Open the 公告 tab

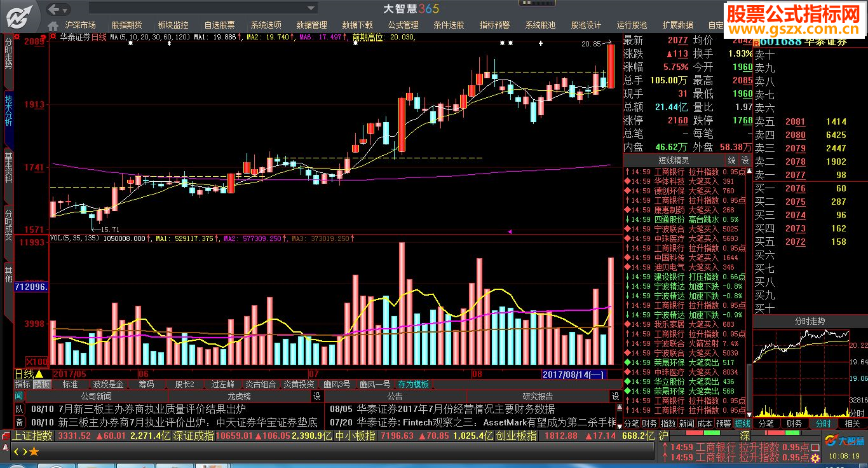(395, 396)
